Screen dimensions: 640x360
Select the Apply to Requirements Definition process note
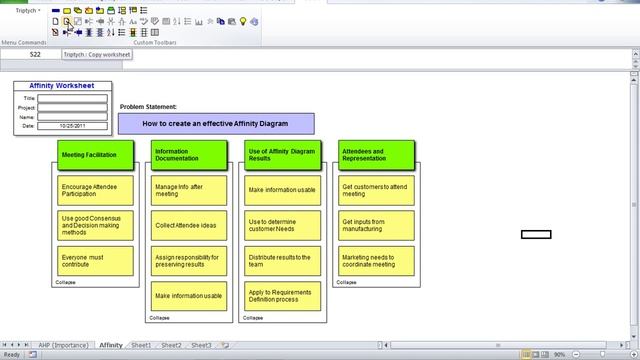click(282, 296)
